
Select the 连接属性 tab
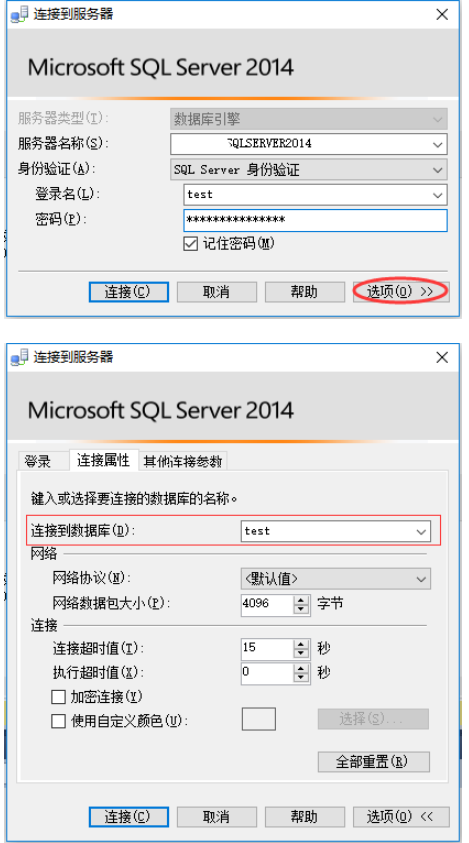(x=103, y=460)
